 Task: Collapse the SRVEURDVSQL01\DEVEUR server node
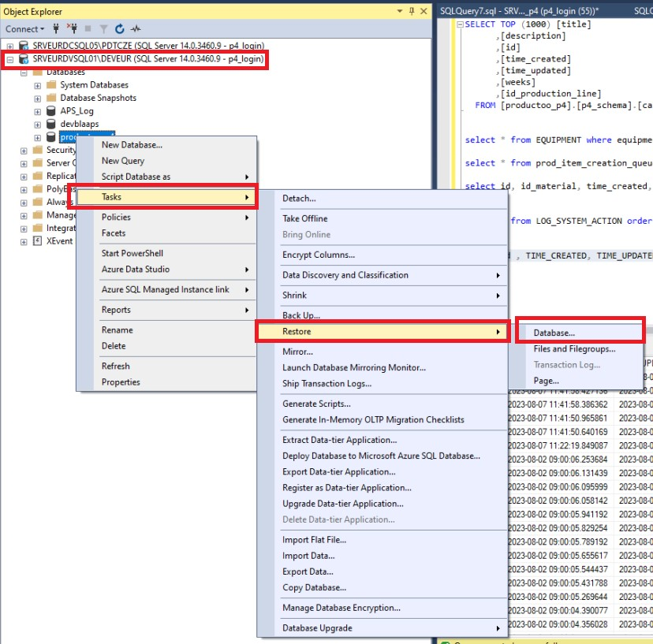(x=10, y=59)
